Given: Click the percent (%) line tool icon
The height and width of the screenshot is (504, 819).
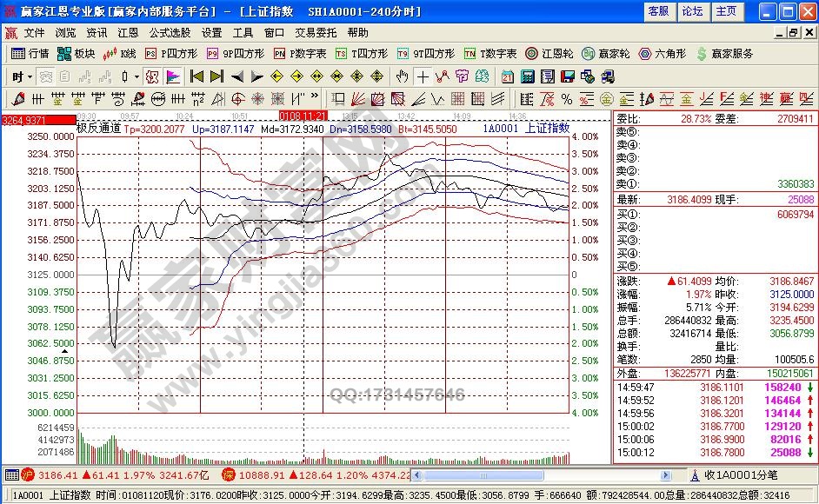Looking at the screenshot, I should coord(566,99).
